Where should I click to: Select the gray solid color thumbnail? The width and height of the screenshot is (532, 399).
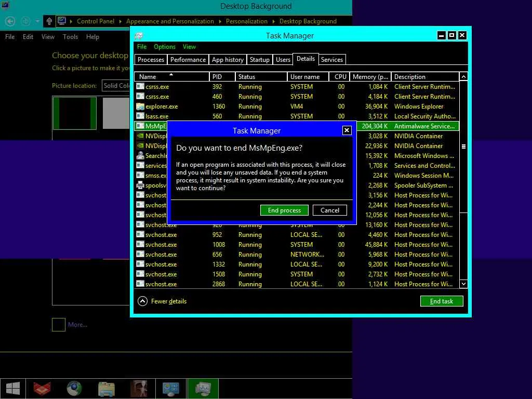click(x=116, y=113)
